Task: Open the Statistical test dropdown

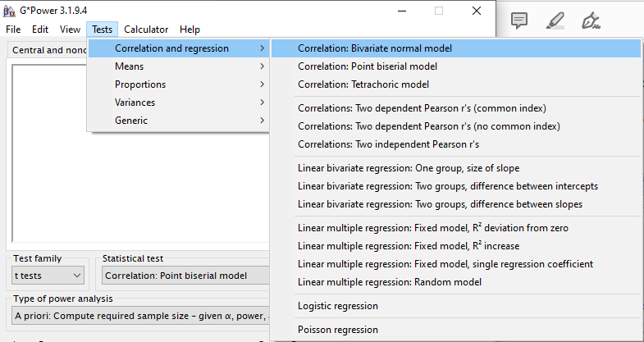Action: tap(185, 276)
